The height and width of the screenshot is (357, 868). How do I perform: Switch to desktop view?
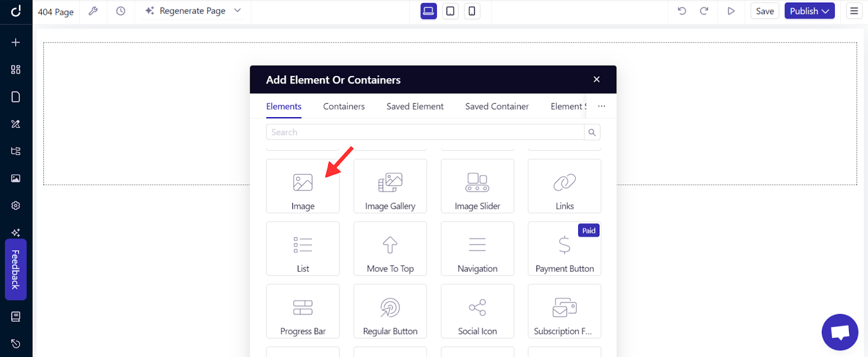pyautogui.click(x=429, y=11)
